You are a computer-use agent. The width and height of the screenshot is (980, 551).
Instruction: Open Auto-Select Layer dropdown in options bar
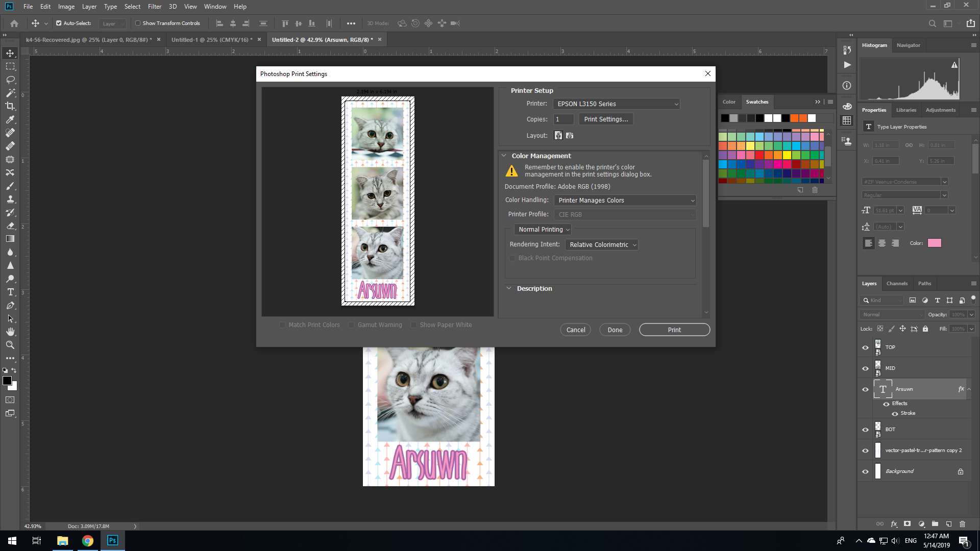click(113, 23)
